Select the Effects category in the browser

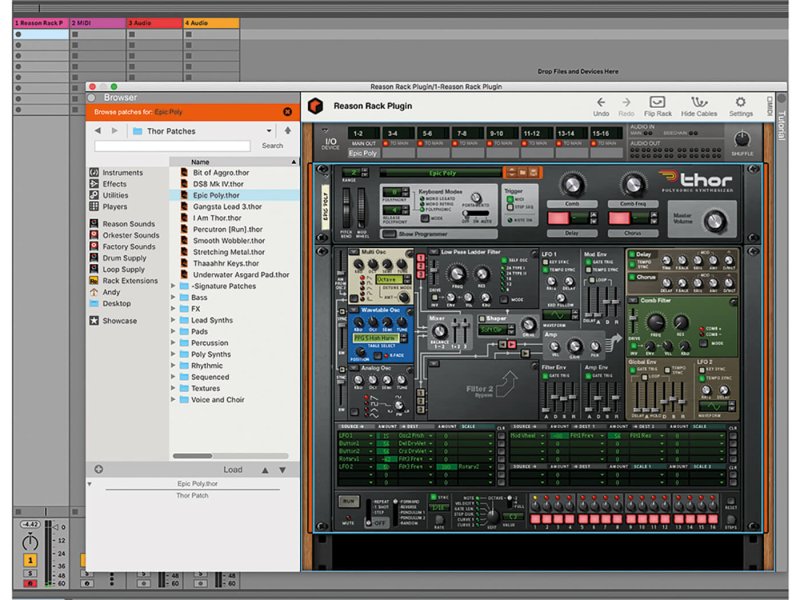[117, 184]
